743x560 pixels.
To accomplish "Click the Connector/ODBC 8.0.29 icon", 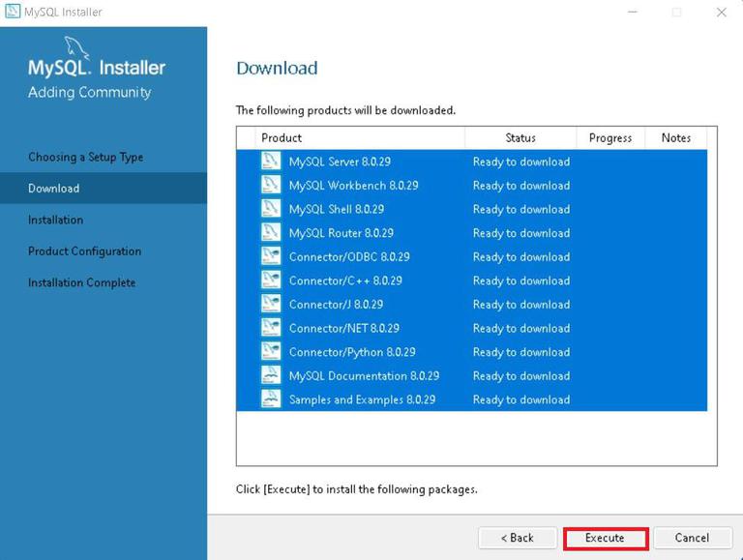I will tap(271, 256).
